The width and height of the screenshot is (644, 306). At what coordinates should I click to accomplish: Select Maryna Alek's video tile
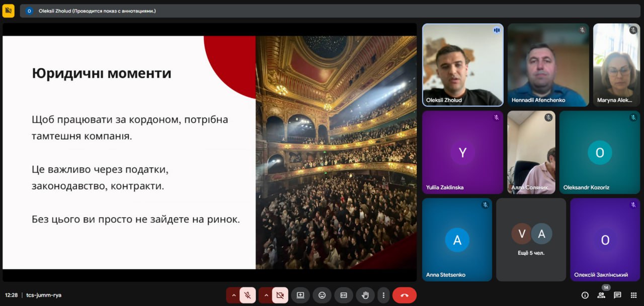click(616, 65)
